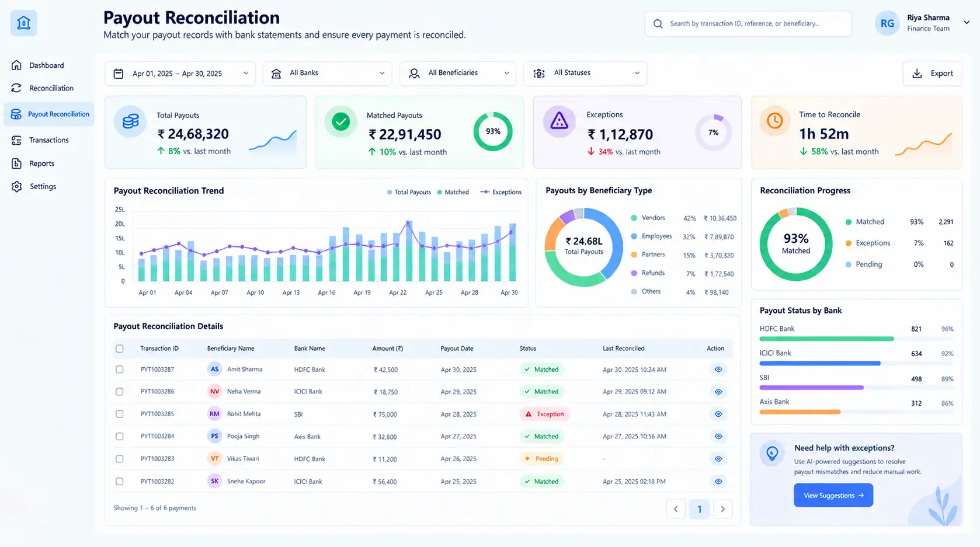Click the RG user avatar
The width and height of the screenshot is (980, 547).
coord(887,23)
